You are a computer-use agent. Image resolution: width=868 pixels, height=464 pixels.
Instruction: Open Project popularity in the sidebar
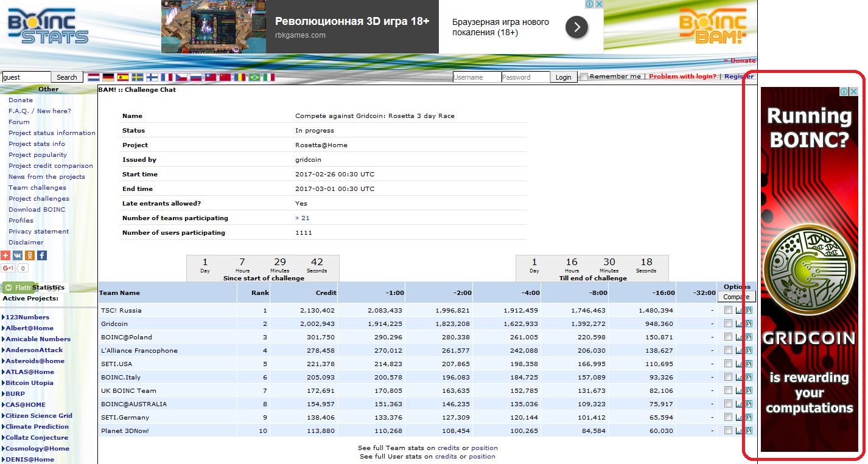(x=38, y=154)
